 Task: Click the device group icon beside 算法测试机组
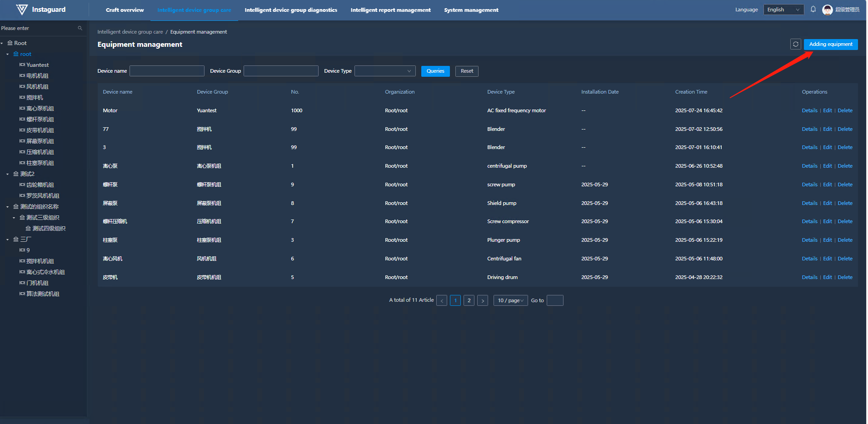(22, 294)
